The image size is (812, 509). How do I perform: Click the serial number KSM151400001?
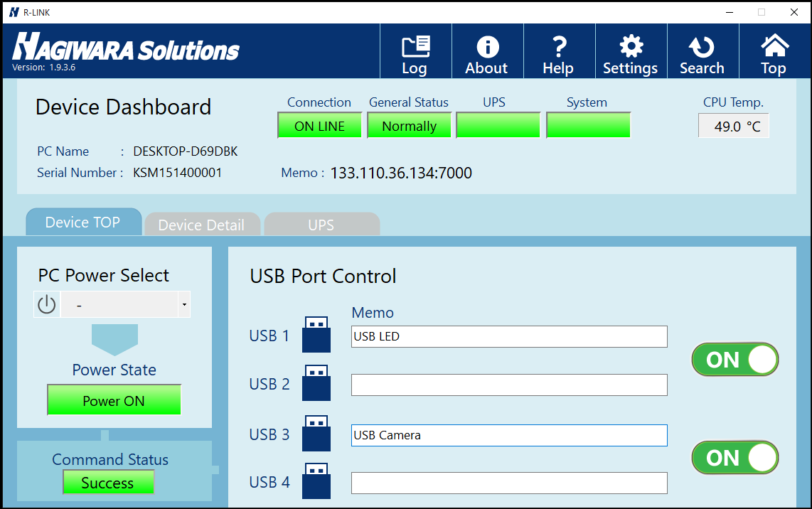pos(178,173)
